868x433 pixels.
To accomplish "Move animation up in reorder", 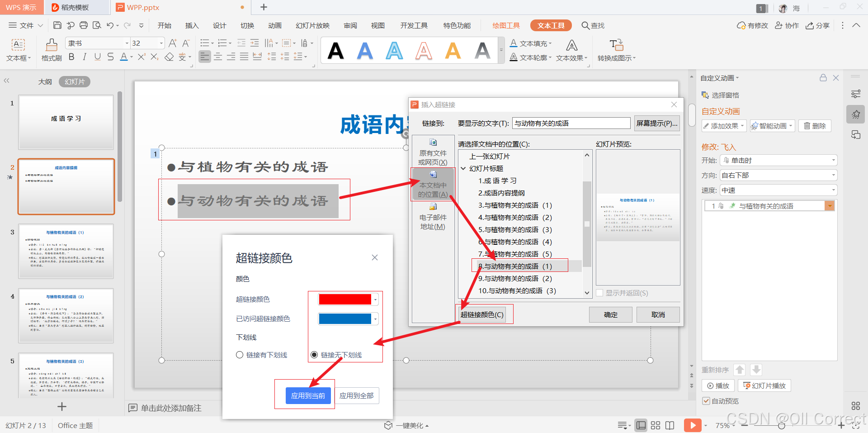I will coord(740,370).
